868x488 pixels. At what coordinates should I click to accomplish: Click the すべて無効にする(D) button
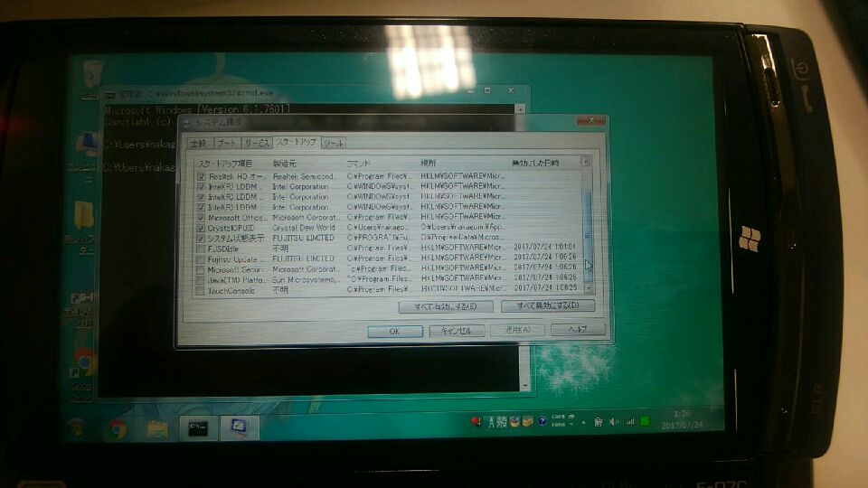pyautogui.click(x=548, y=305)
